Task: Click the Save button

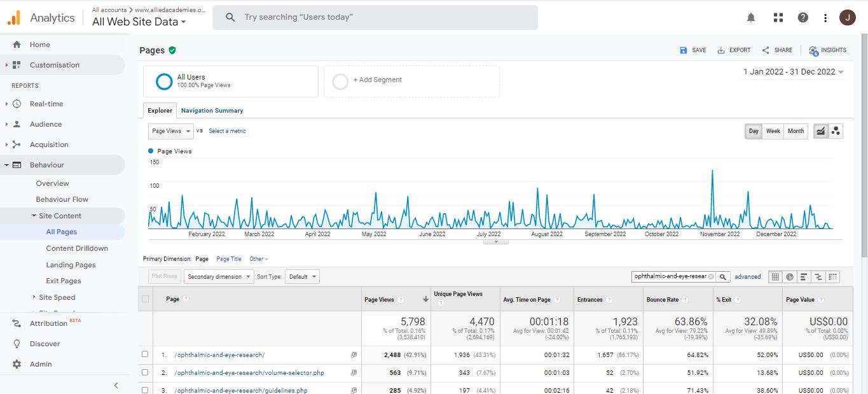Action: point(693,50)
